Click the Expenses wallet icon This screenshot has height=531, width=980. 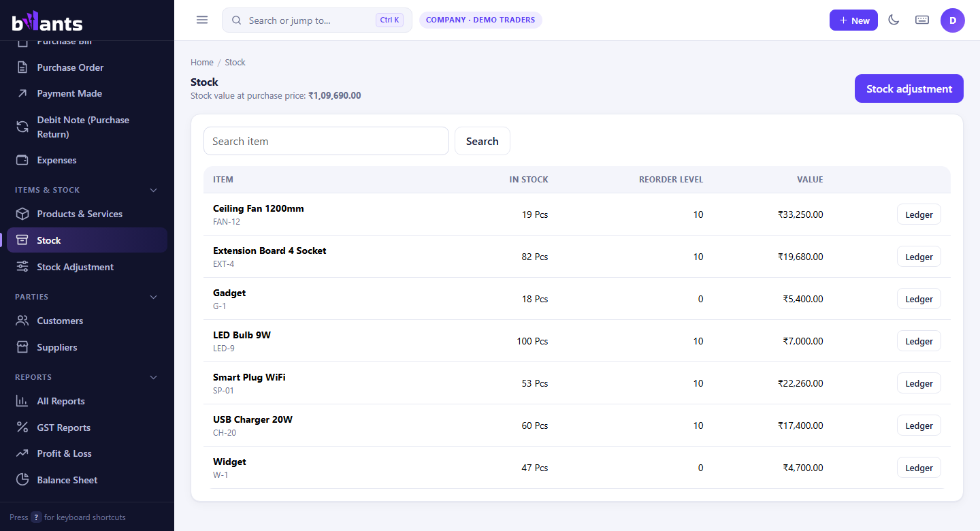pos(22,160)
